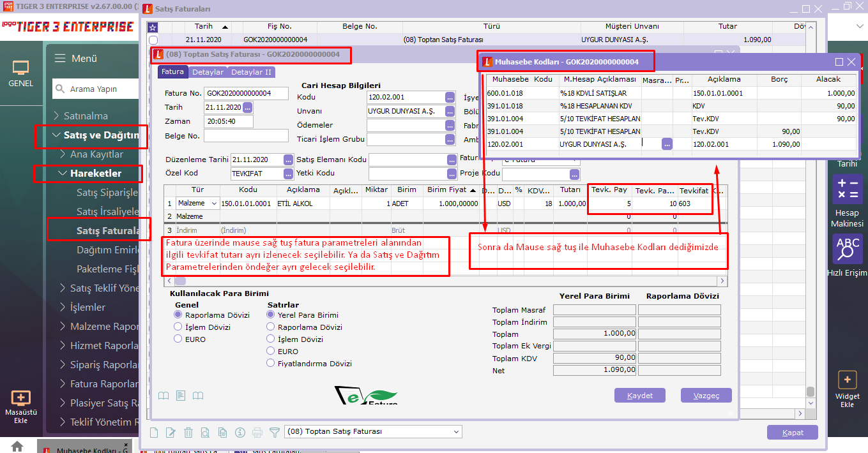Open Satış İrsaliyeleri in menu tree

[x=107, y=212]
